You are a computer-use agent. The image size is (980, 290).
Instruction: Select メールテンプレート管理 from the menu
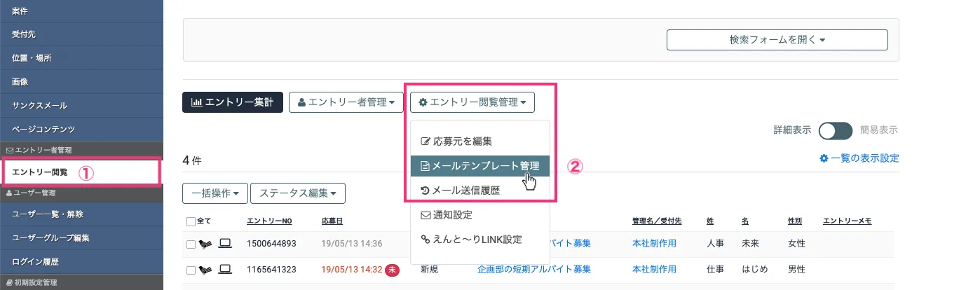pos(480,166)
